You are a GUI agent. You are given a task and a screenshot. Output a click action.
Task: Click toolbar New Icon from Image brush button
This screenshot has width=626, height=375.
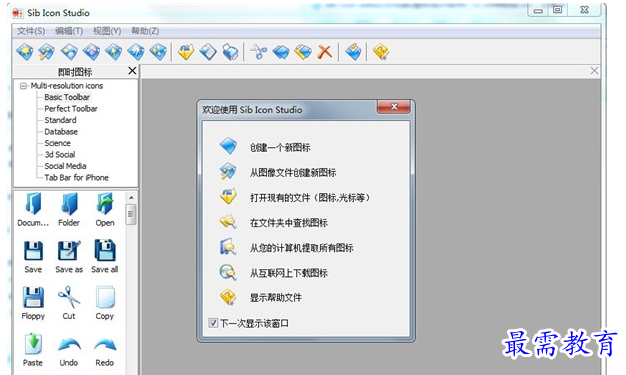point(47,52)
